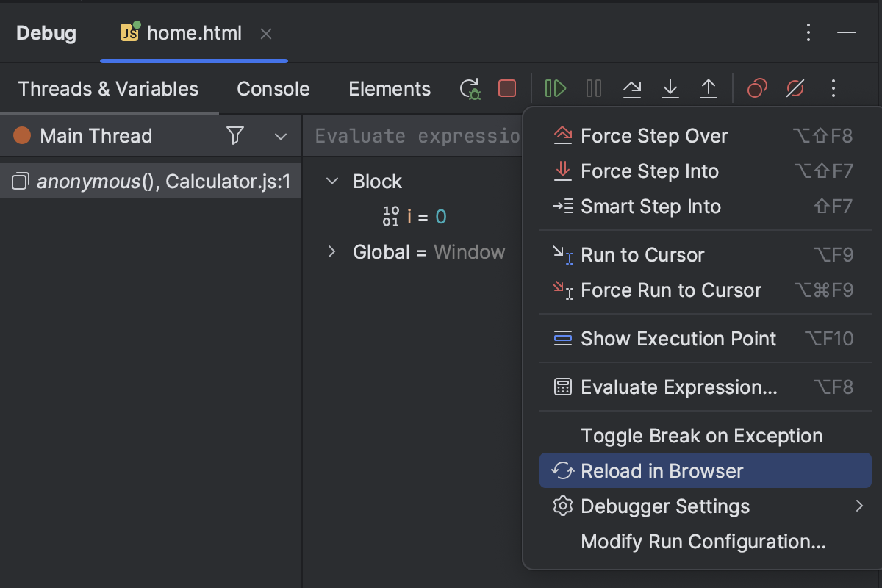This screenshot has width=882, height=588.
Task: Stop the debug session
Action: (x=506, y=88)
